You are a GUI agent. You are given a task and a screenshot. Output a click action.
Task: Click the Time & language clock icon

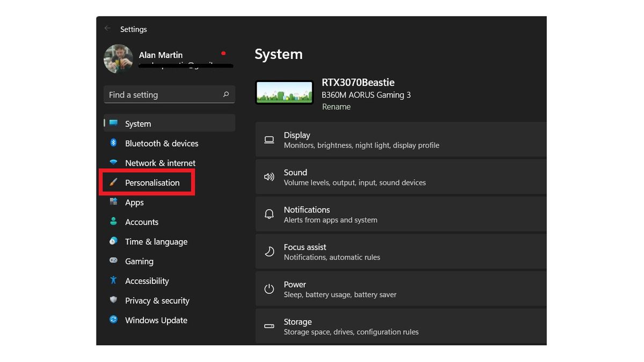114,241
